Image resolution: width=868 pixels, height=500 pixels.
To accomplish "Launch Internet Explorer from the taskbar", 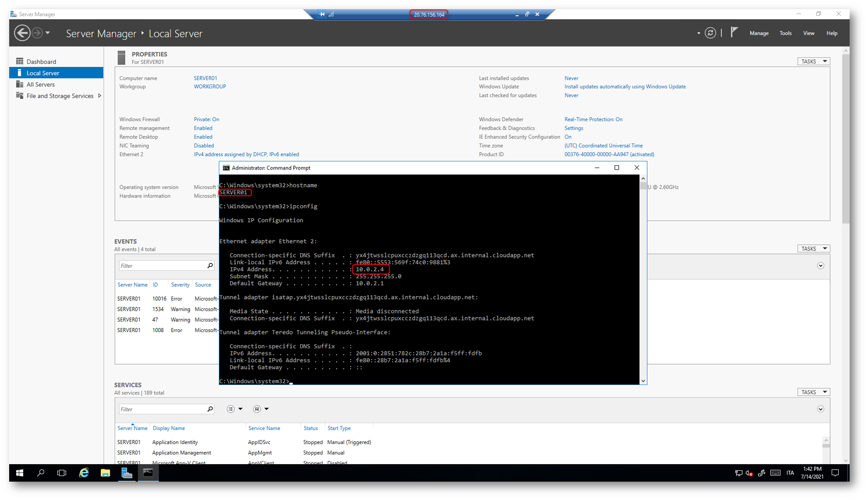I will tap(84, 473).
